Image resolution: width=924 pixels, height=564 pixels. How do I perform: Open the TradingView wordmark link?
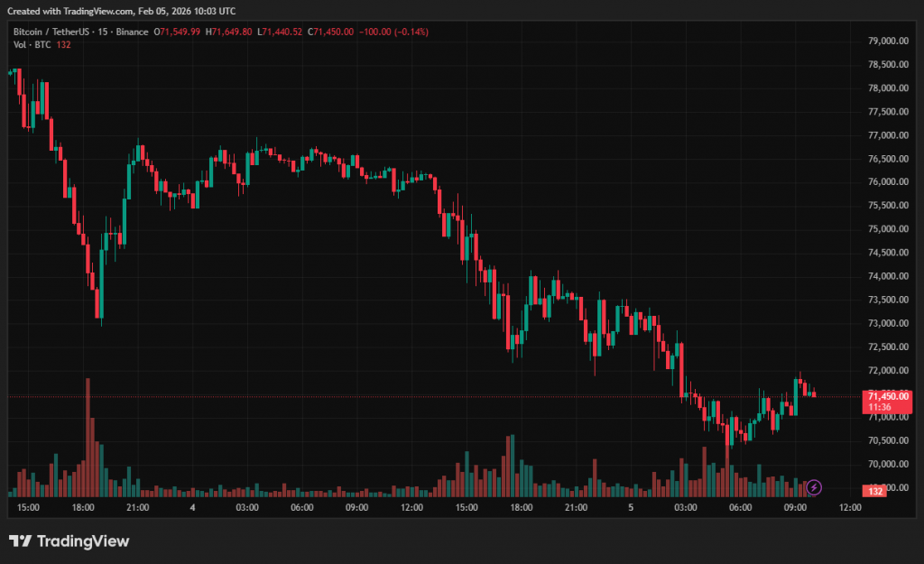(83, 541)
